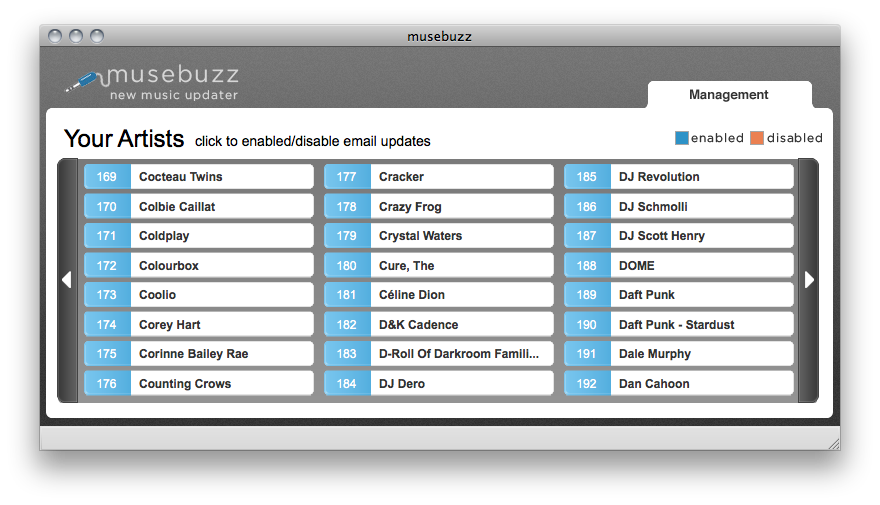Select the DJ Dero entry
This screenshot has height=505, width=880.
coord(439,383)
